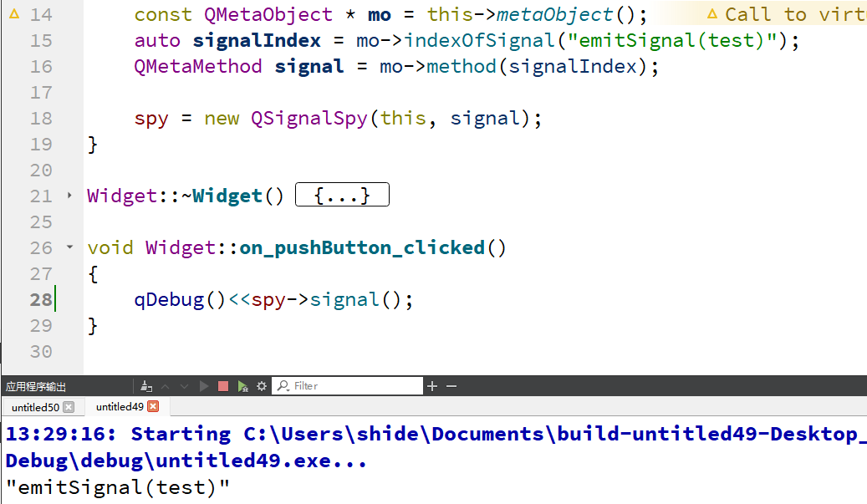Click the 'Call to virt...' inline warning annotation
The image size is (867, 504).
(788, 14)
